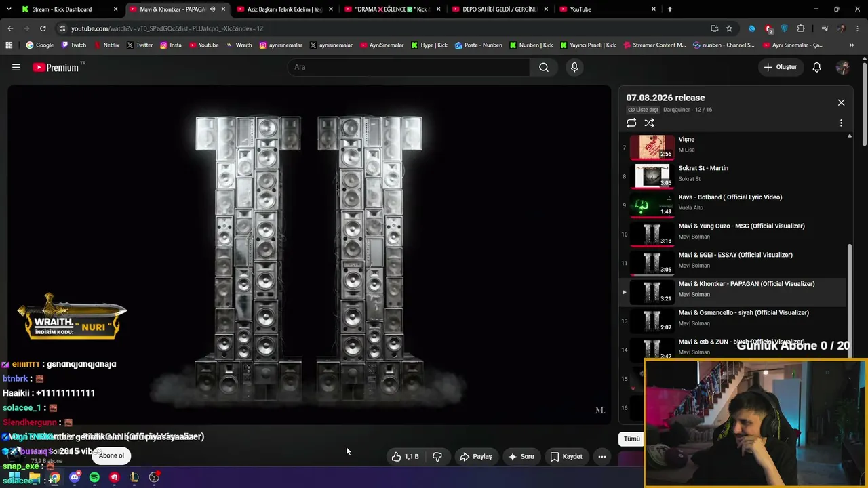Click the Abone ol subscribe button
Viewport: 868px width, 488px height.
(111, 455)
